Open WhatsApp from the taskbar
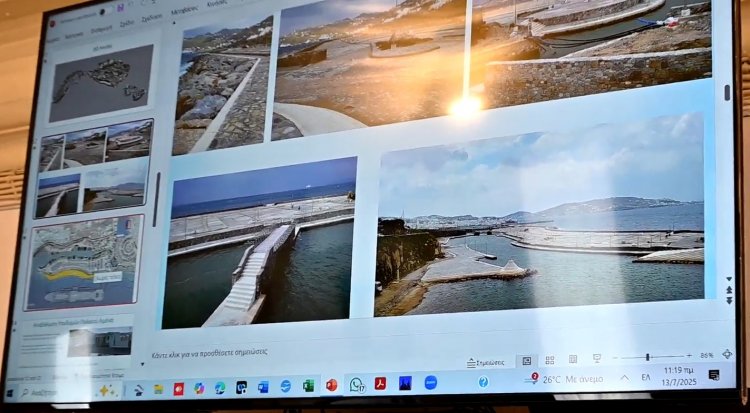The height and width of the screenshot is (413, 750). (x=356, y=384)
